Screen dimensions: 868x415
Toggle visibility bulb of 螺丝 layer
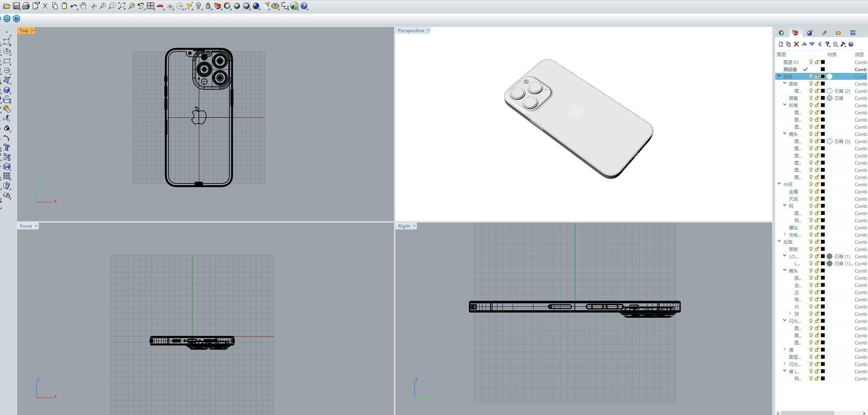(x=811, y=228)
